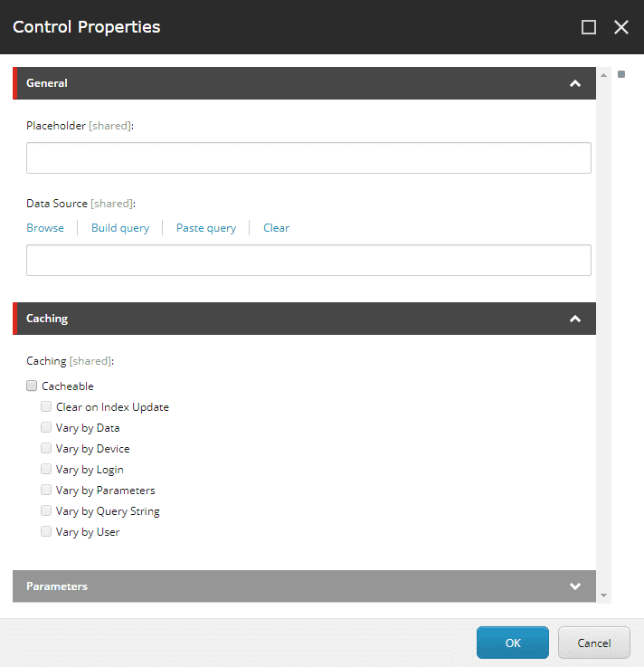This screenshot has width=644, height=667.
Task: Open the Browse data source link
Action: coord(45,228)
